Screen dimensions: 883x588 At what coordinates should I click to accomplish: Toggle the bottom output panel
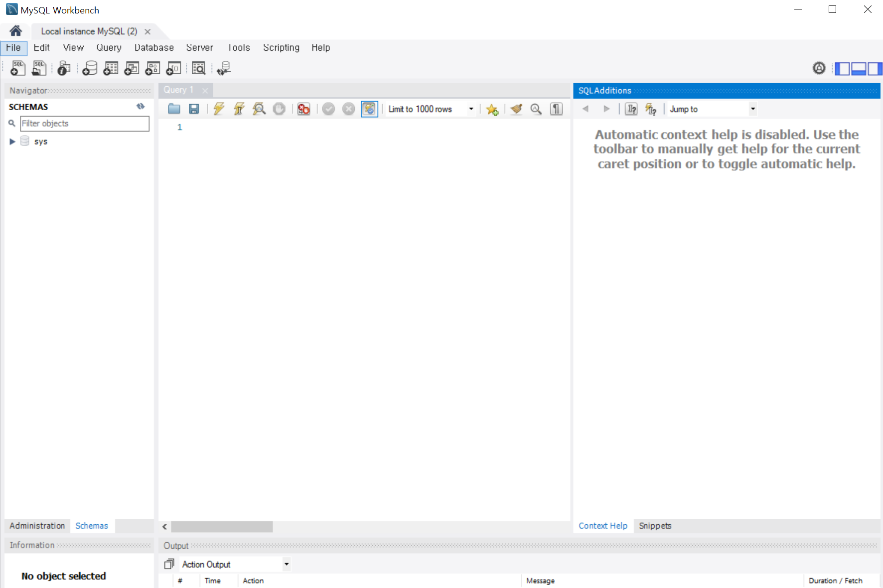(859, 68)
